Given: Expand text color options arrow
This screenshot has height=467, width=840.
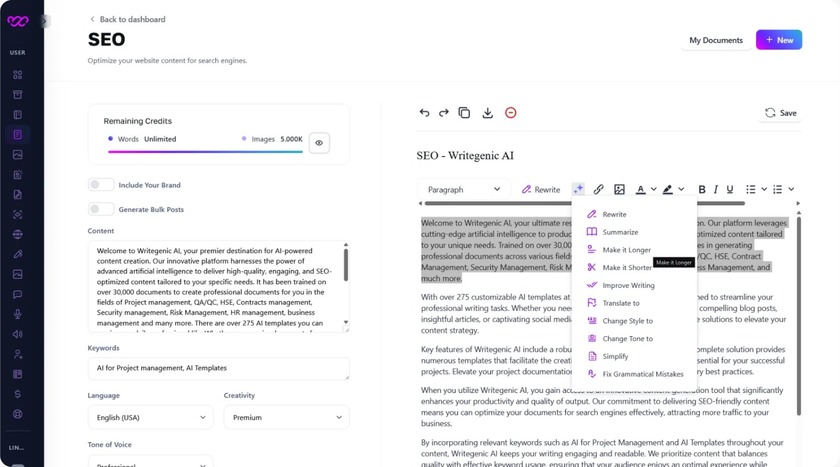Looking at the screenshot, I should point(654,189).
